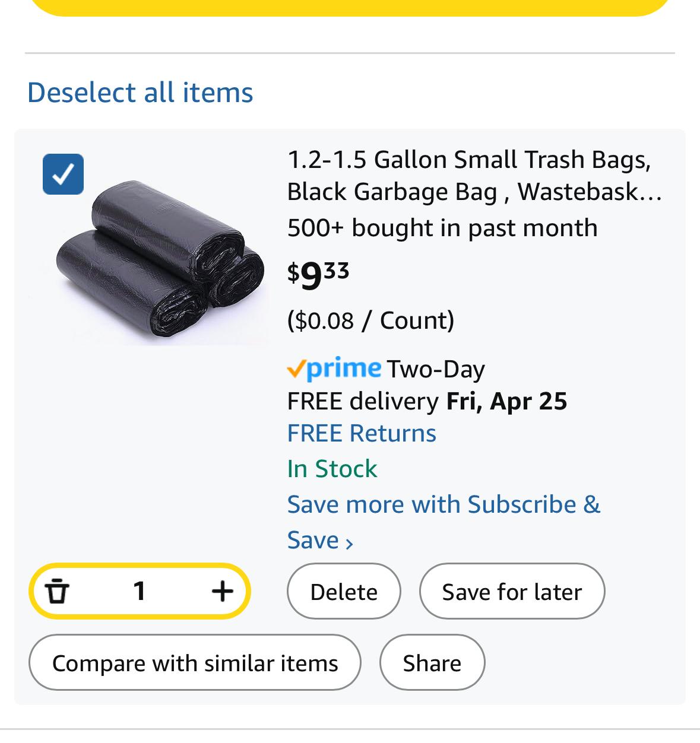Viewport: 700px width, 743px height.
Task: Click the $9.33 price
Action: [x=318, y=275]
